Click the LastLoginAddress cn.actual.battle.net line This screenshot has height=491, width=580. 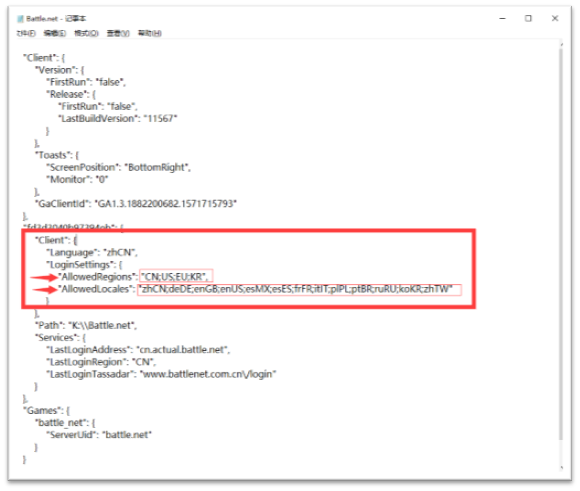(x=138, y=350)
